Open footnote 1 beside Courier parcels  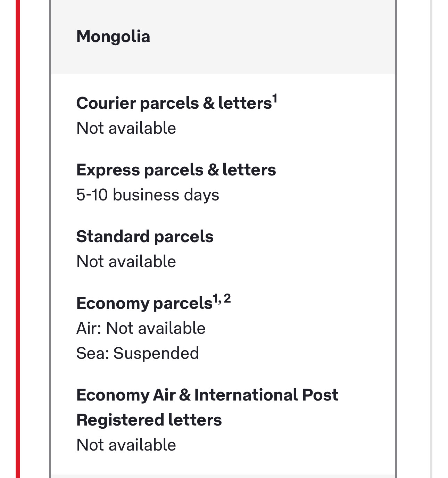tap(275, 99)
